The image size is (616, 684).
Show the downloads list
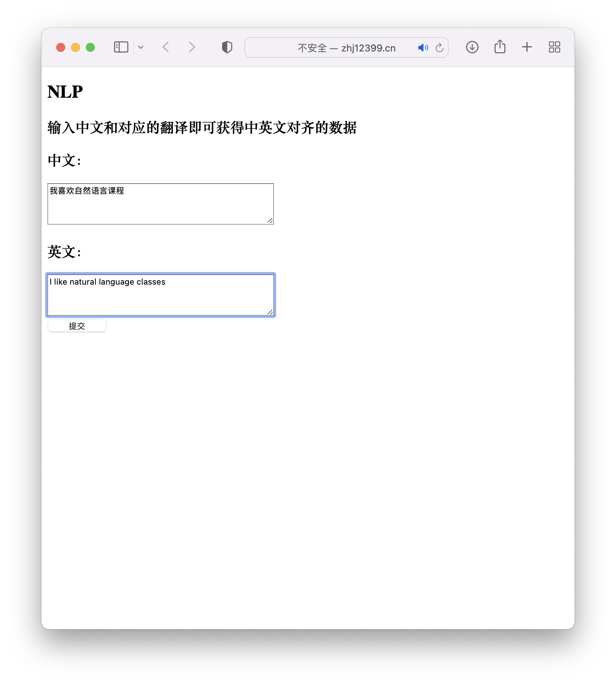coord(472,47)
